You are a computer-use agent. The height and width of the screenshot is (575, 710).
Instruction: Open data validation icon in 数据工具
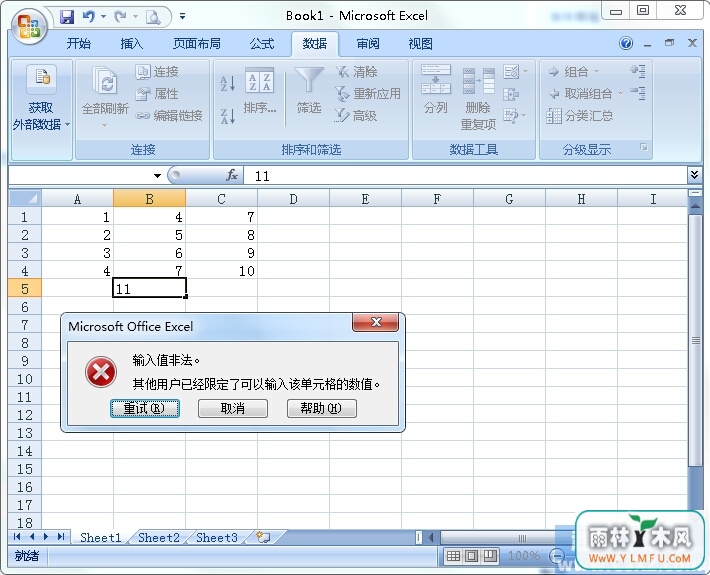click(511, 72)
